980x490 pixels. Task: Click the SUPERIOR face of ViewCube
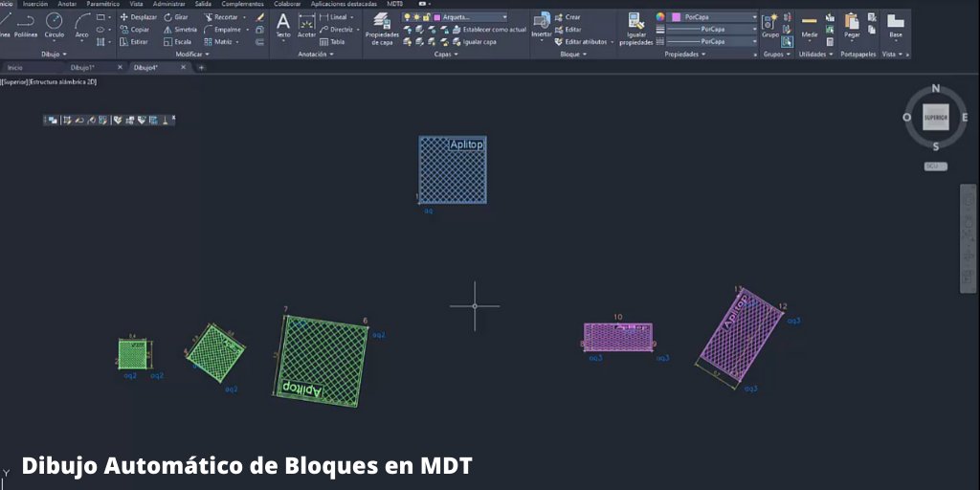tap(936, 118)
